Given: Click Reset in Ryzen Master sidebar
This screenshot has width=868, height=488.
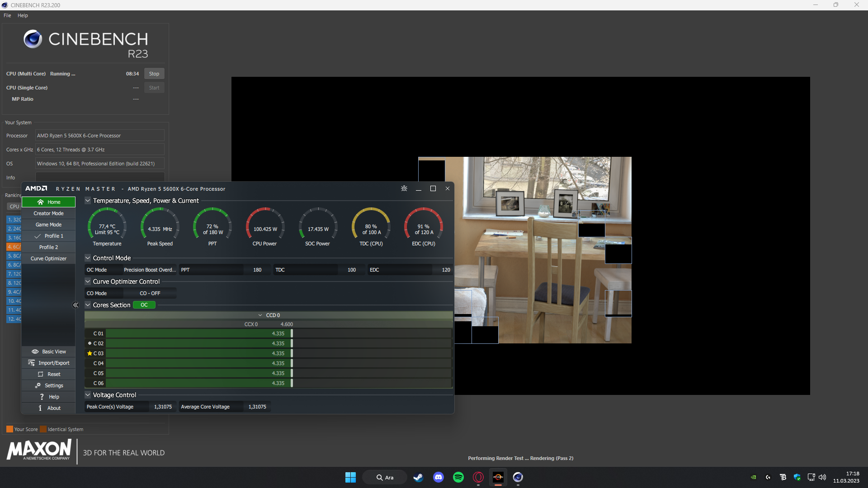Looking at the screenshot, I should click(49, 374).
